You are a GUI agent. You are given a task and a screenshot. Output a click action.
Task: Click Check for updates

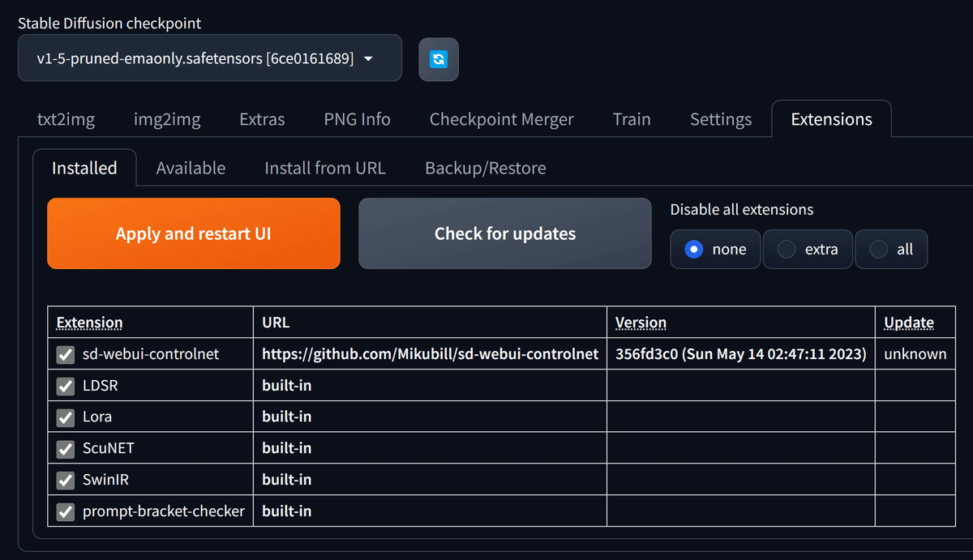coord(505,233)
